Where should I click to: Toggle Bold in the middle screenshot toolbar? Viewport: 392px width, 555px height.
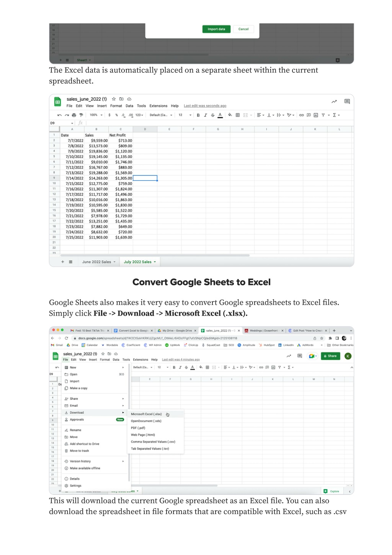coord(198,115)
